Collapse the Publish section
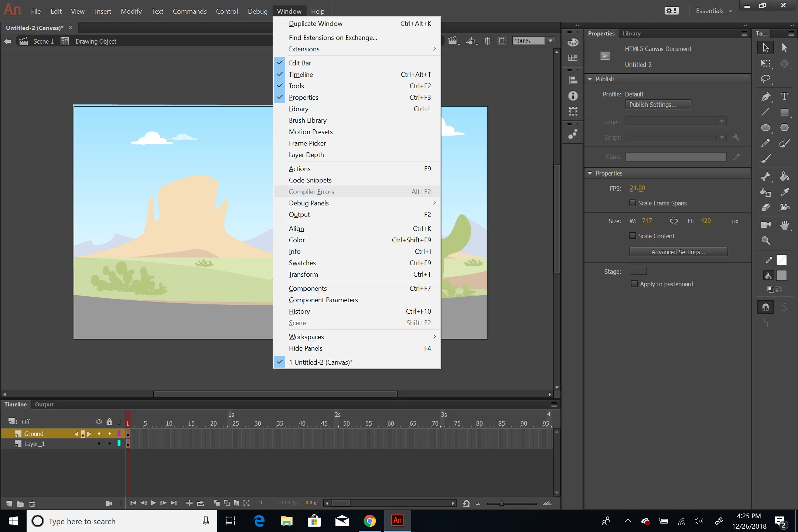 click(590, 79)
